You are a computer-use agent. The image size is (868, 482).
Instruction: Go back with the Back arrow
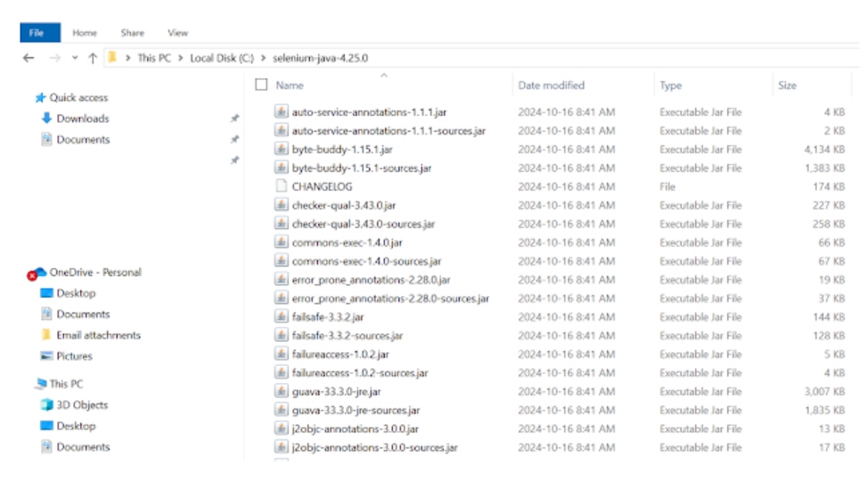point(29,58)
